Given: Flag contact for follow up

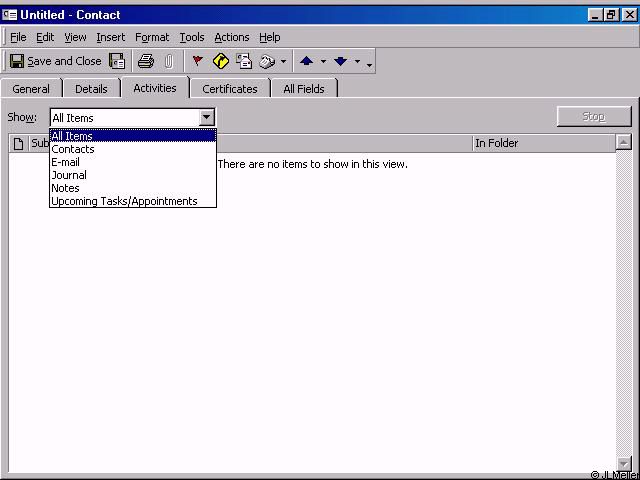Looking at the screenshot, I should (198, 61).
